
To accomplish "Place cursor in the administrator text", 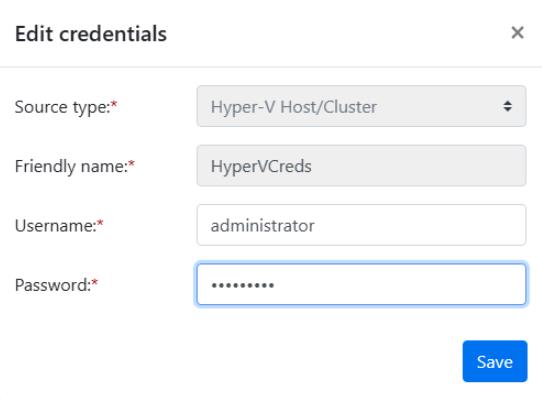I will pos(263,226).
